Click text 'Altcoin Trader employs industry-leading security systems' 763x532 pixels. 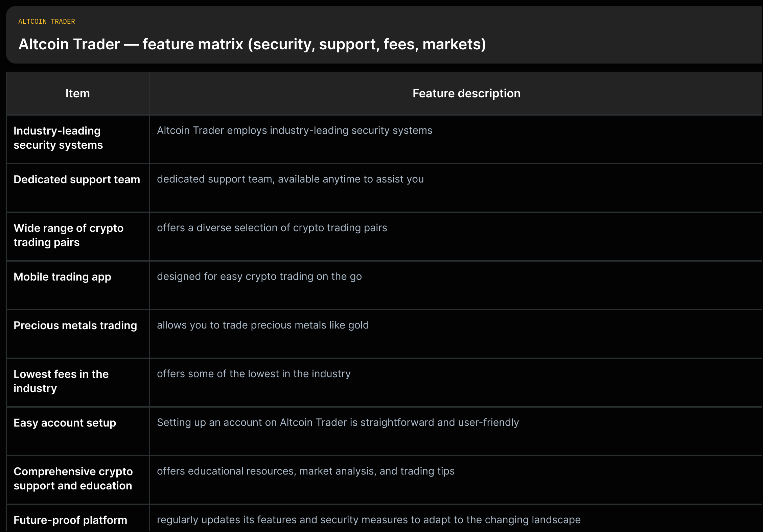pos(295,130)
